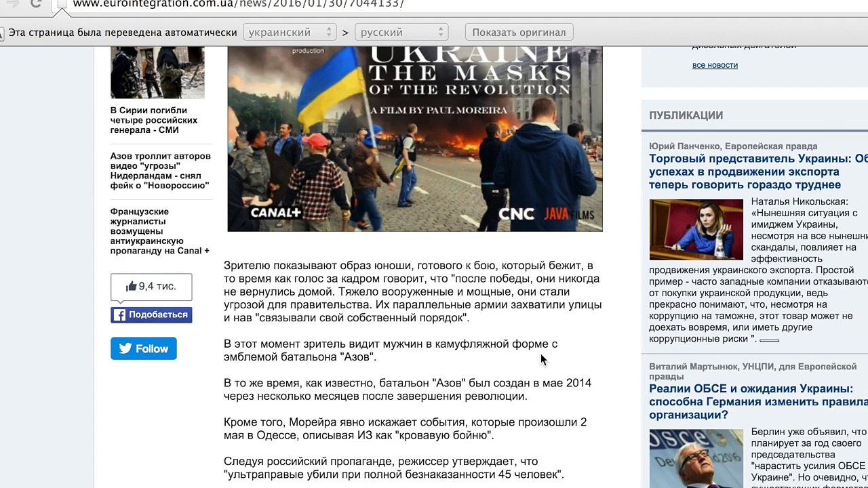Screen dimensions: 868x488
Task: Open the target language dropdown showing русский
Action: [x=401, y=32]
